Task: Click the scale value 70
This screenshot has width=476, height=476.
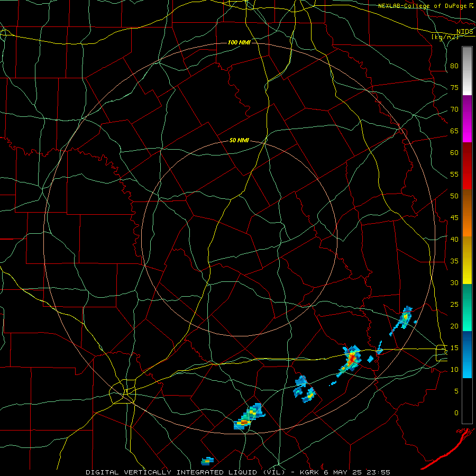Action: tap(454, 109)
